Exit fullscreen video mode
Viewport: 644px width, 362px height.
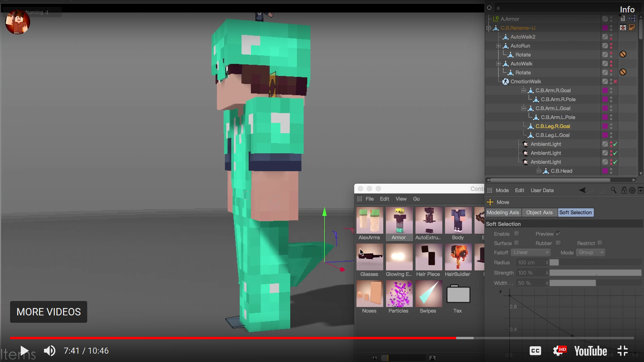click(623, 351)
